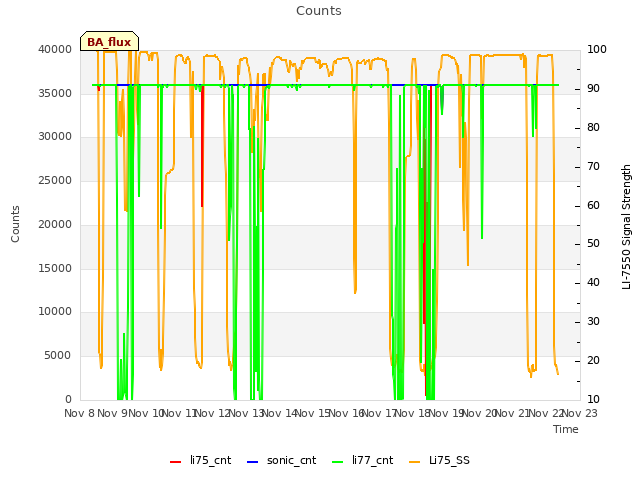Click the 80 signal strength tick label
Image resolution: width=640 pixels, height=480 pixels.
pyautogui.click(x=593, y=127)
